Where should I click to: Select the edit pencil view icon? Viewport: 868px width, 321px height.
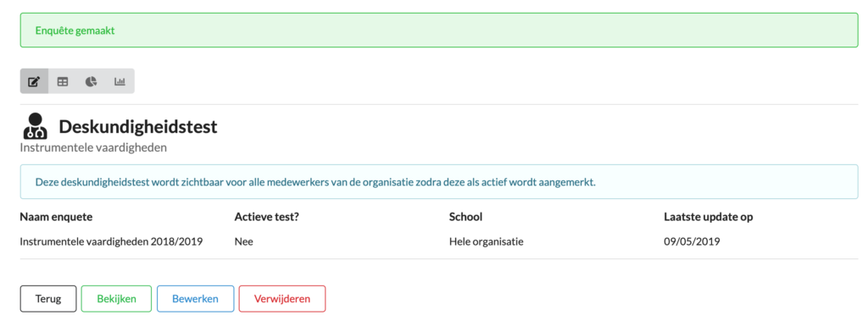(34, 81)
